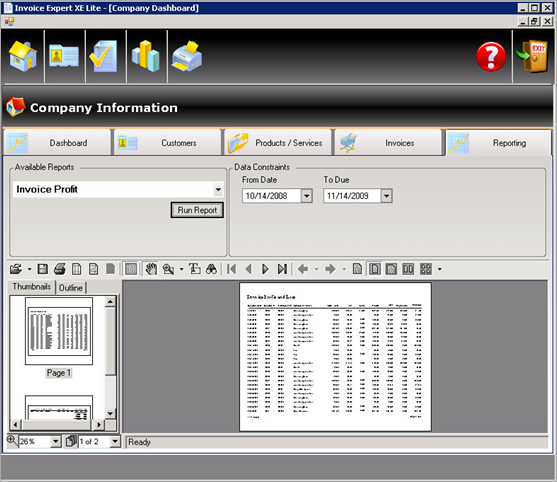
Task: Open the Invoices tab
Action: tap(388, 142)
